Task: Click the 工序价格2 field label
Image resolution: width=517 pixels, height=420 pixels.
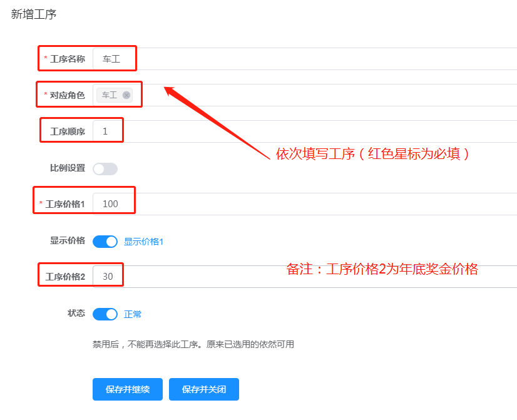Action: [65, 277]
